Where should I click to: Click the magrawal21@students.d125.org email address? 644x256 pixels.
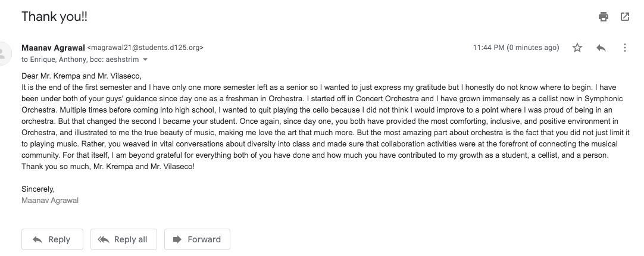[146, 48]
